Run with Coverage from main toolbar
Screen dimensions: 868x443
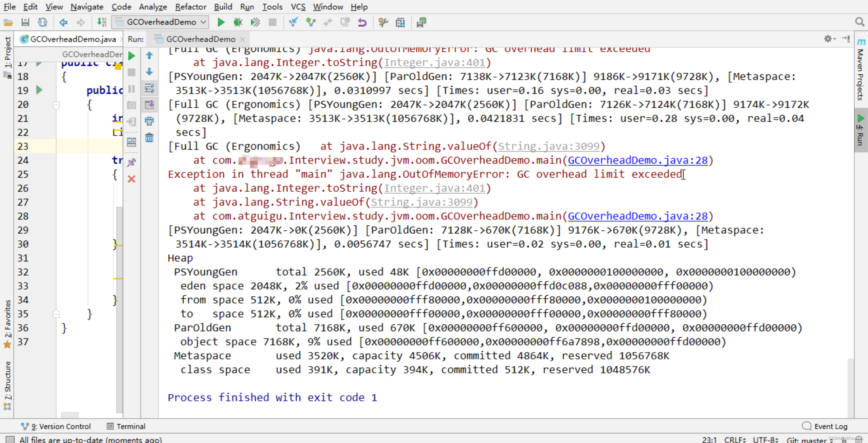point(255,22)
